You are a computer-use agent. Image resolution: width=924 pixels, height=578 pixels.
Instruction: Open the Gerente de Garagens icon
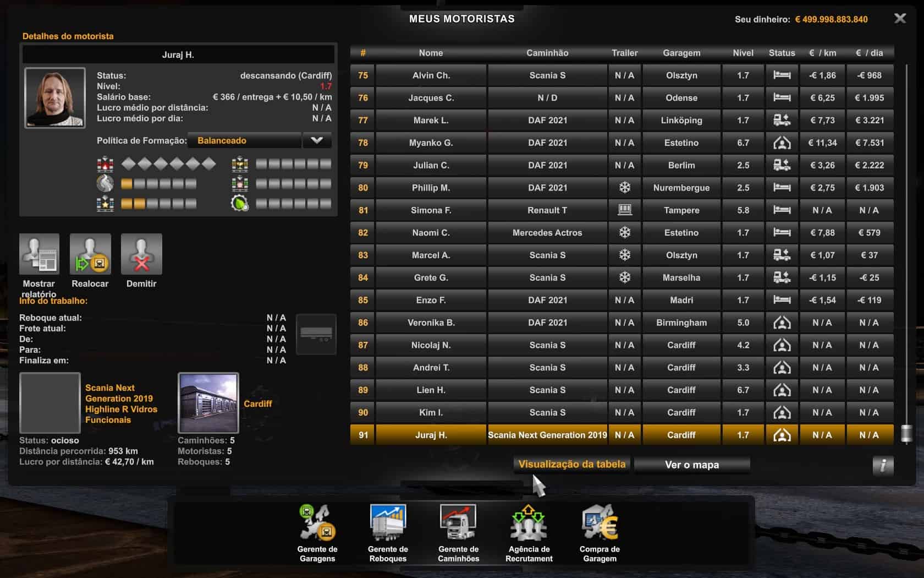point(317,524)
